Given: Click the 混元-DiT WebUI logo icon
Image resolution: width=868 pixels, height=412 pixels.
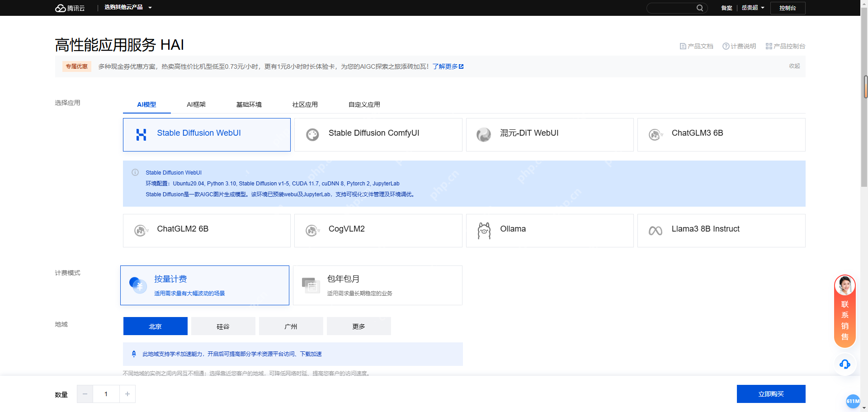Looking at the screenshot, I should [x=484, y=135].
